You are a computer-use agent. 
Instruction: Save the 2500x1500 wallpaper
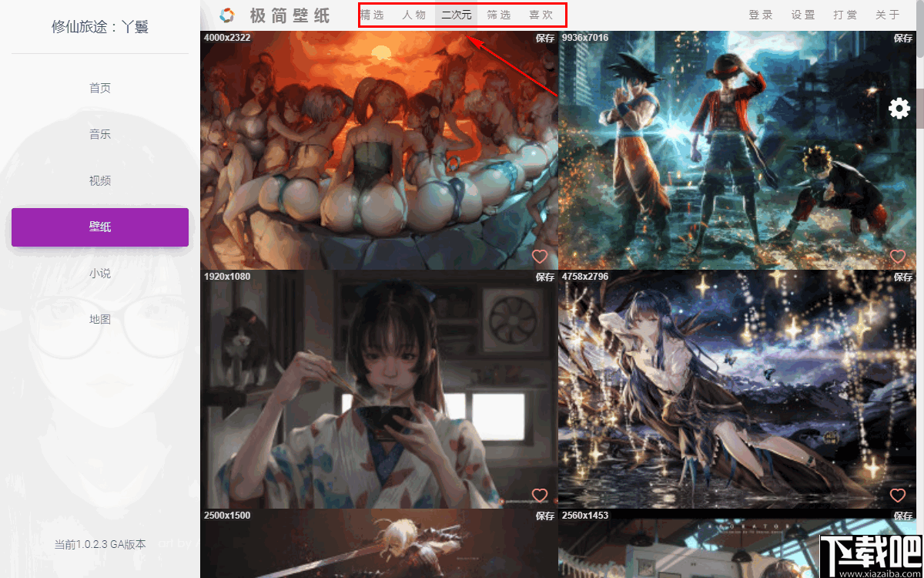pyautogui.click(x=545, y=516)
